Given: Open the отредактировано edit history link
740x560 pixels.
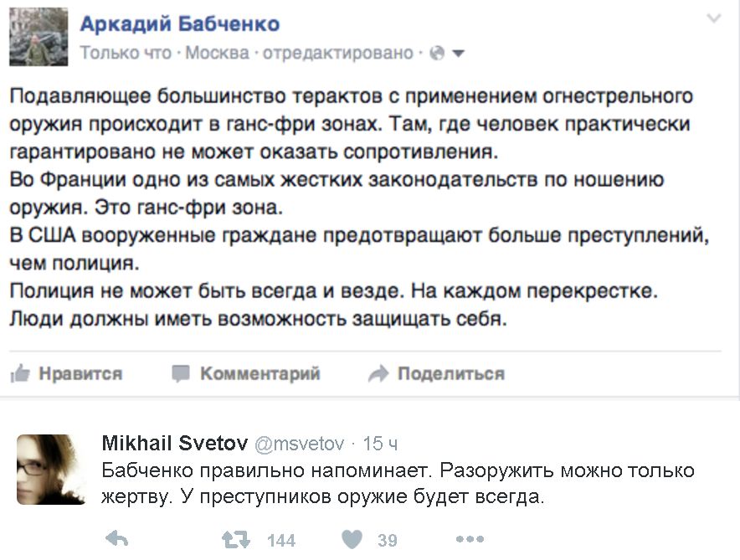Looking at the screenshot, I should (x=338, y=54).
